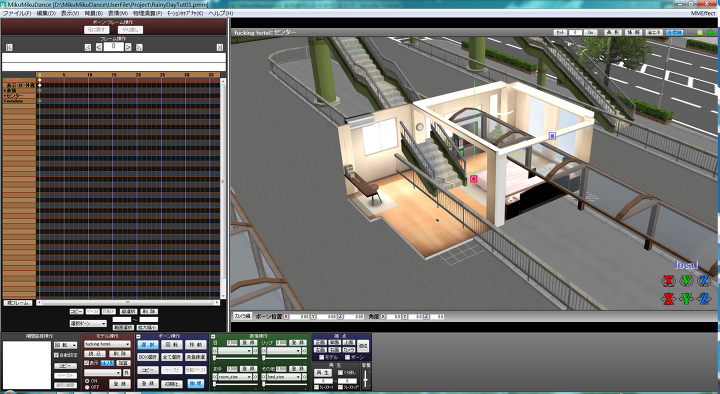The width and height of the screenshot is (720, 394).
Task: Select the OFF radio button in the model panel
Action: coord(87,387)
